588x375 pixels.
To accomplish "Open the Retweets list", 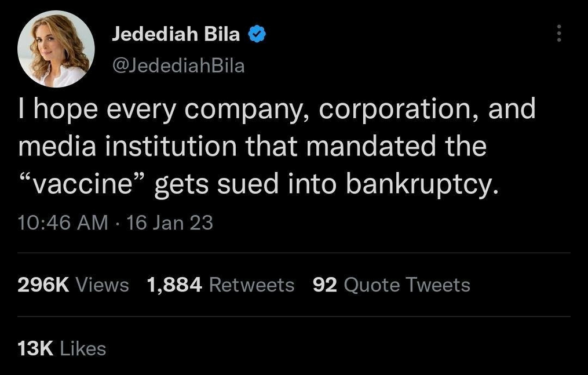I will pyautogui.click(x=251, y=285).
